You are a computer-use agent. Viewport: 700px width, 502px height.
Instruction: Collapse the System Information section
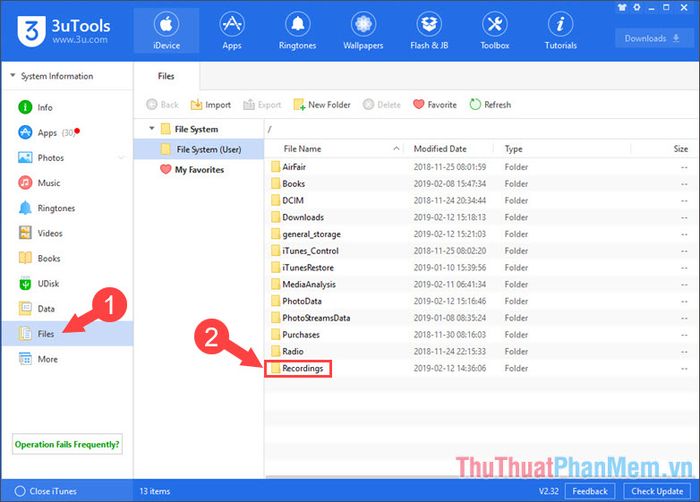point(12,75)
